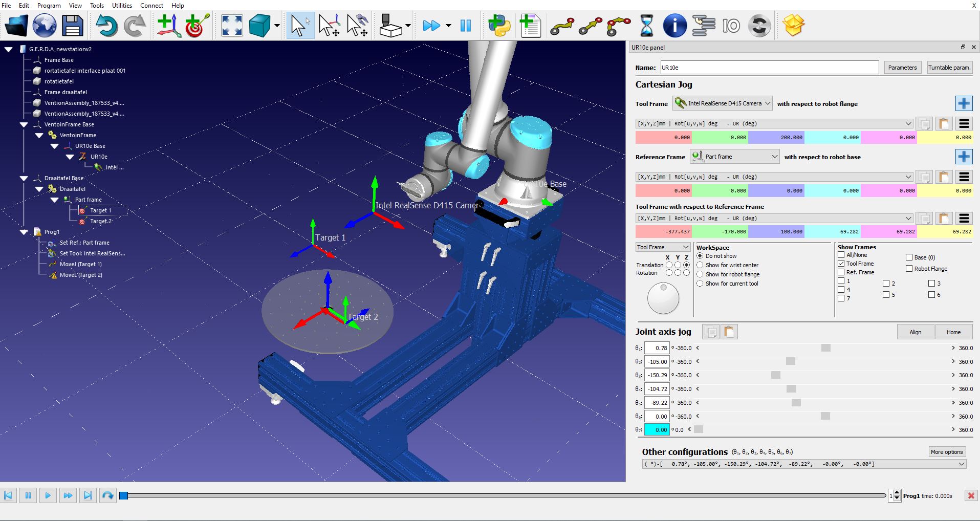Select Do not show workspace option
Viewport: 980px width, 521px height.
pyautogui.click(x=700, y=256)
